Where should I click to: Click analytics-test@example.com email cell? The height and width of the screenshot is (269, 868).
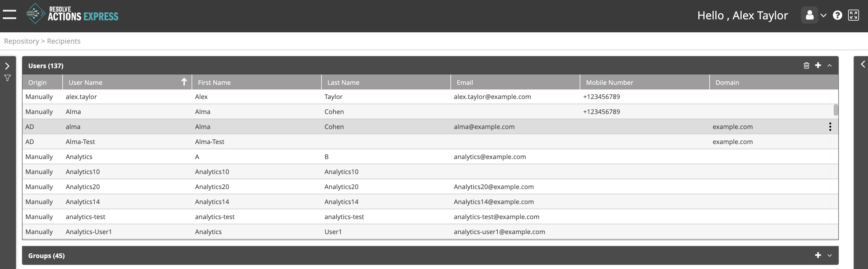[496, 217]
